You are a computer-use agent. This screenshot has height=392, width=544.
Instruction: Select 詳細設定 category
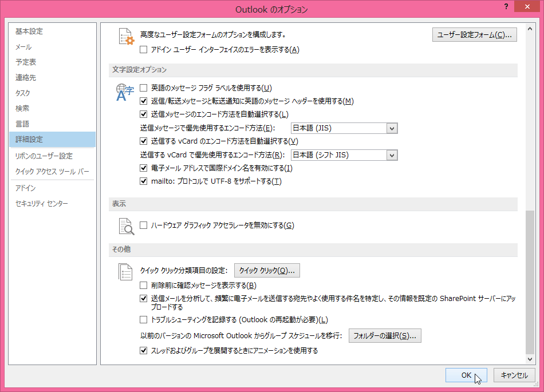52,139
